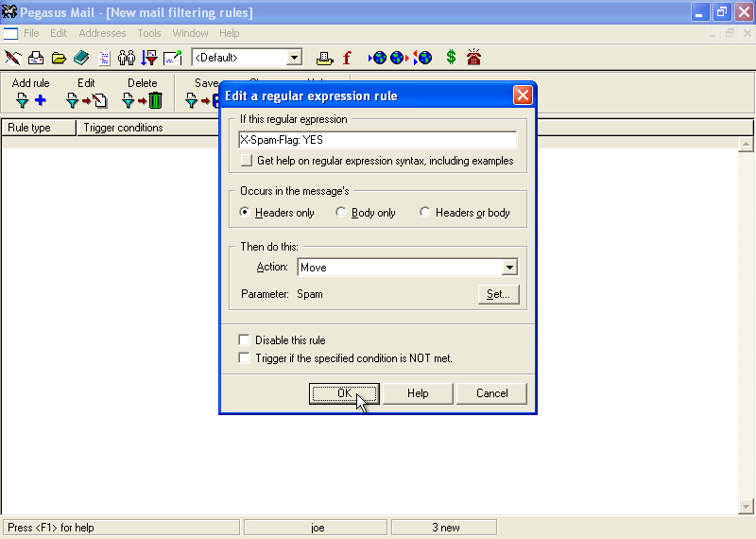
Task: Click the notepad with green pin icon
Action: pyautogui.click(x=173, y=58)
